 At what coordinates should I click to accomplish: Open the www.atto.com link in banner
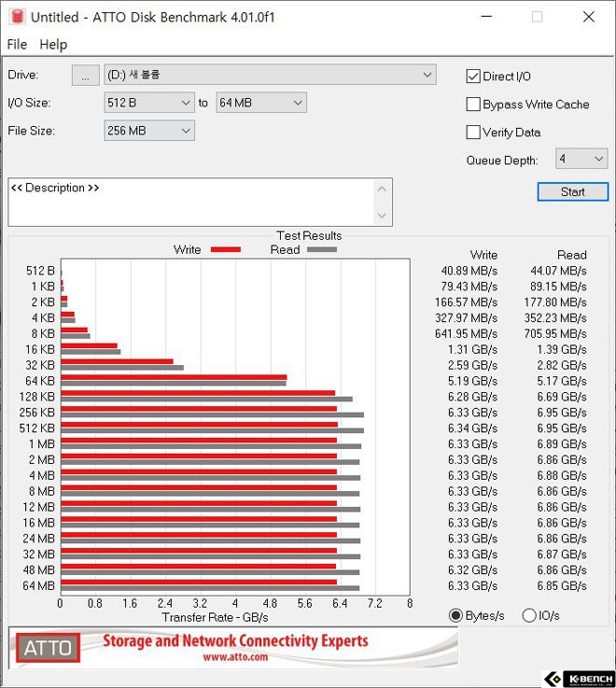(235, 657)
